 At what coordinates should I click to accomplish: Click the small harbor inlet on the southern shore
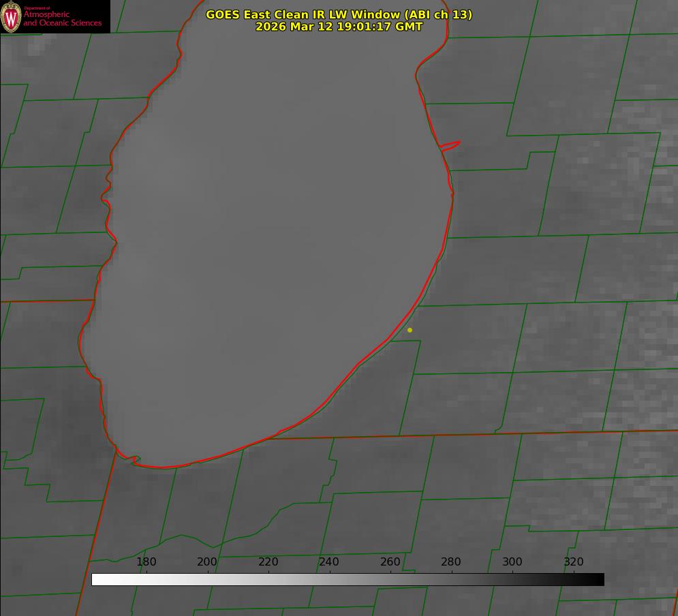[135, 460]
